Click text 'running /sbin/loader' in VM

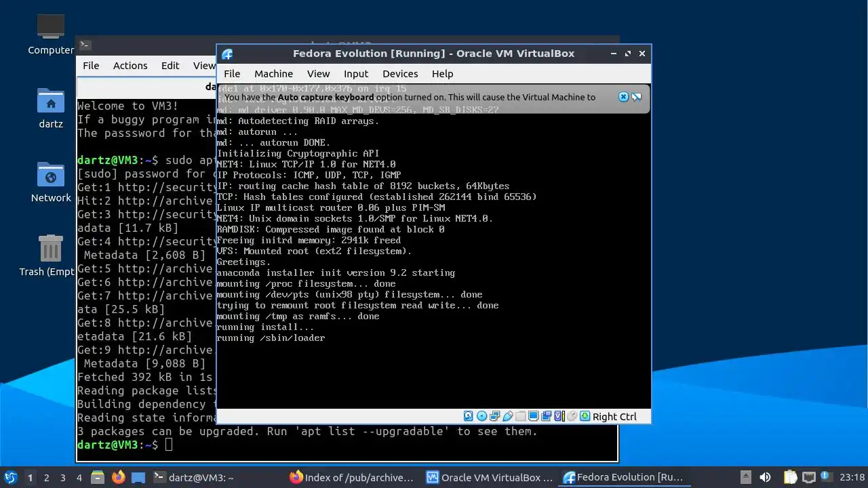point(271,338)
